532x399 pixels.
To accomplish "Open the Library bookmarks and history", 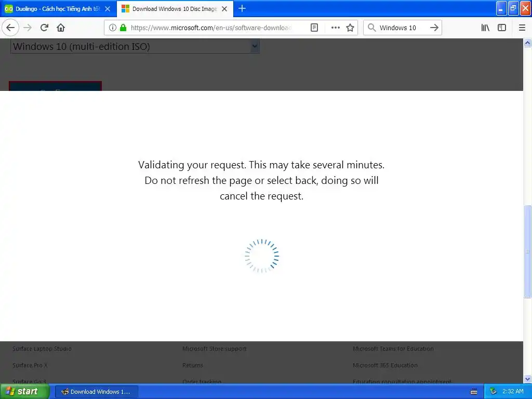I will click(485, 28).
